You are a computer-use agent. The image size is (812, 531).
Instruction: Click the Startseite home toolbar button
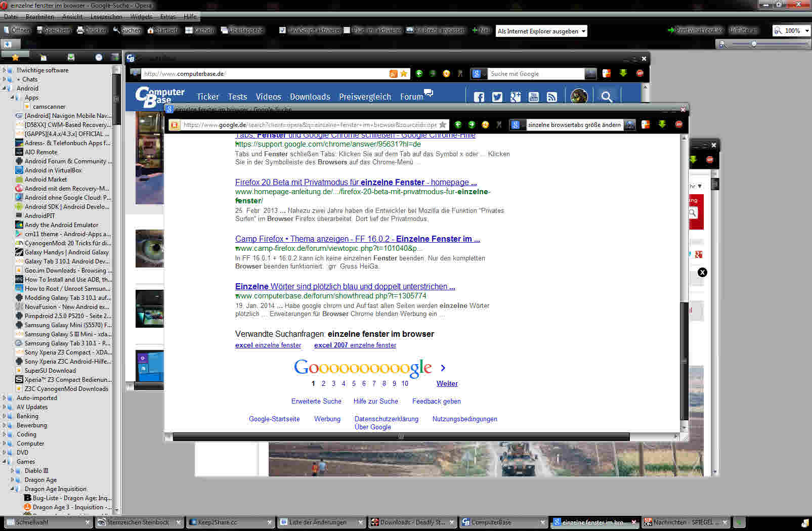point(162,30)
